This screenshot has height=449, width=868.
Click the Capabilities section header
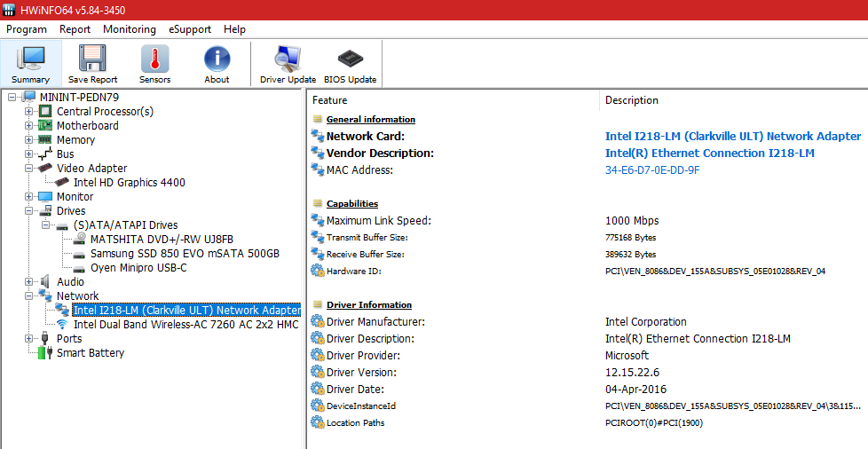[352, 204]
